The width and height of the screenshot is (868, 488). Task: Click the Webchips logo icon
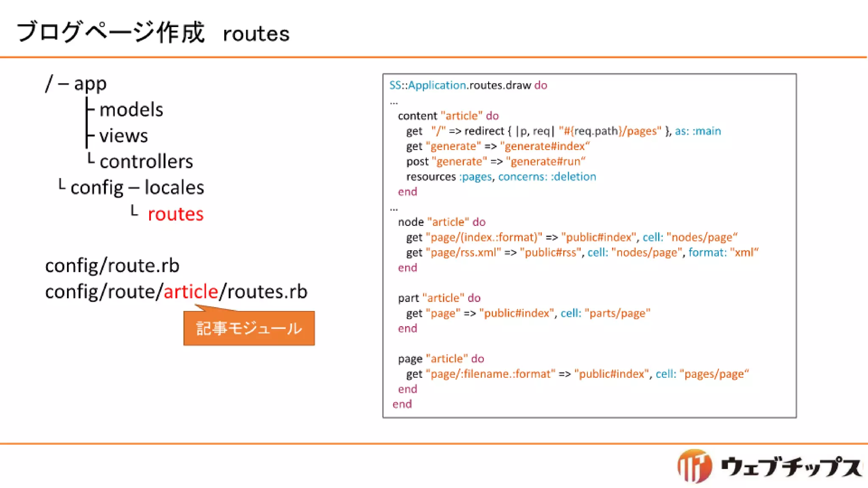coord(694,466)
